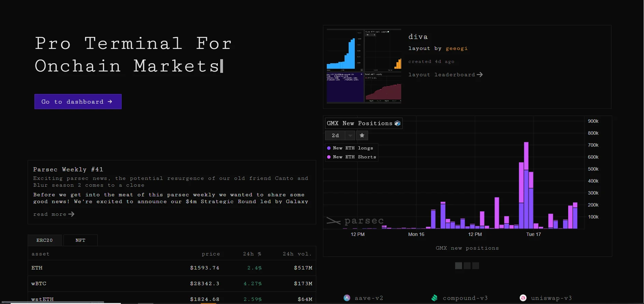
Task: Click the uniswap-v3 protocol icon
Action: click(523, 298)
